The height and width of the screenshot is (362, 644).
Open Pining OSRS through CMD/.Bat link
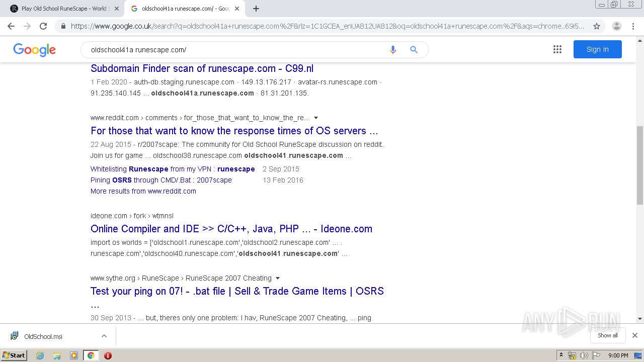click(x=161, y=180)
